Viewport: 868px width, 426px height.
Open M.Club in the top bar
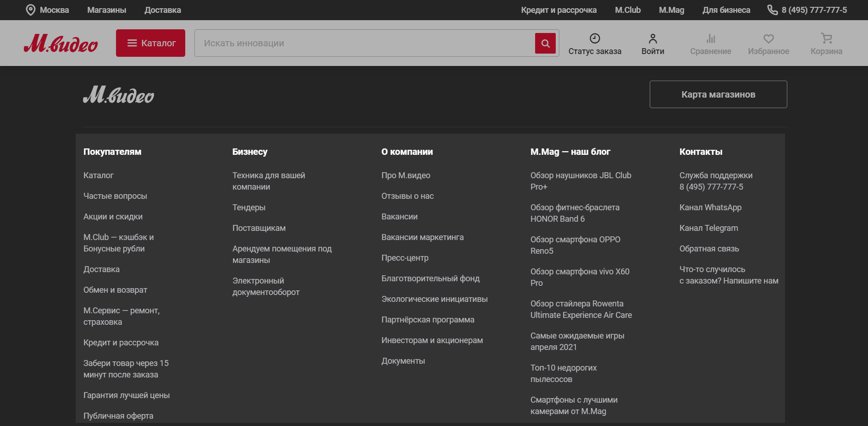628,10
